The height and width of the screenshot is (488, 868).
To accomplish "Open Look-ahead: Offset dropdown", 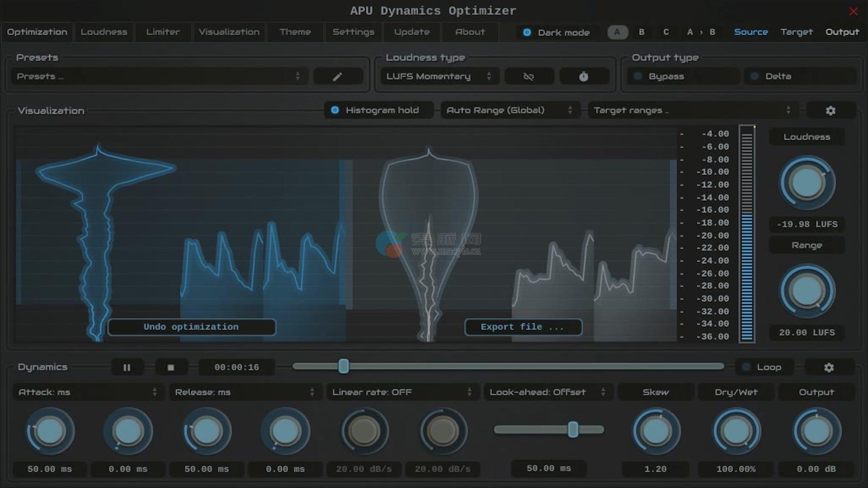I will click(x=548, y=392).
